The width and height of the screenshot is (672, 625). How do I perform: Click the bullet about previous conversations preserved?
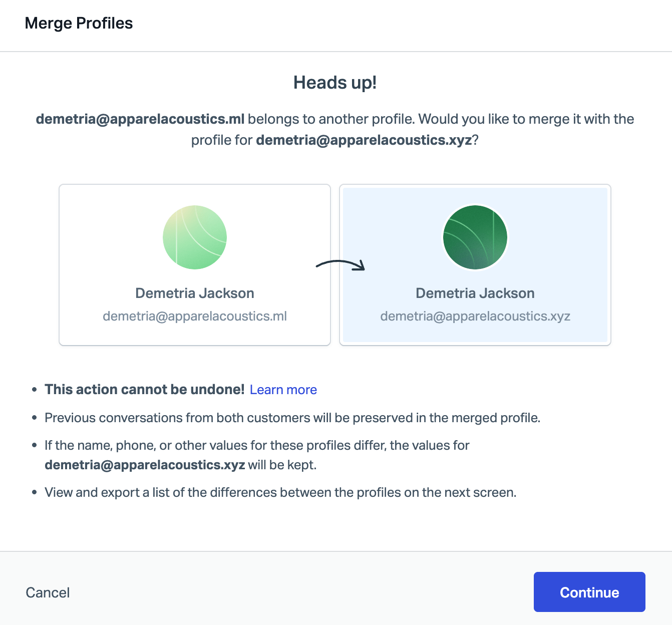click(292, 418)
